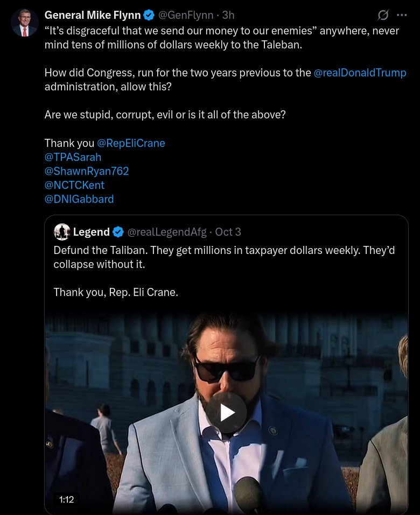Click the verified badge beside General Mike Flynn
Viewport: 420px width, 515px height.
(149, 15)
